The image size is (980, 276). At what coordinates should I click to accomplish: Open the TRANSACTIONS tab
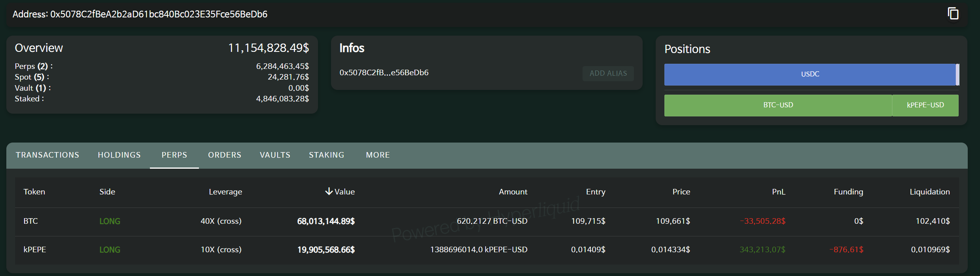[x=47, y=155]
